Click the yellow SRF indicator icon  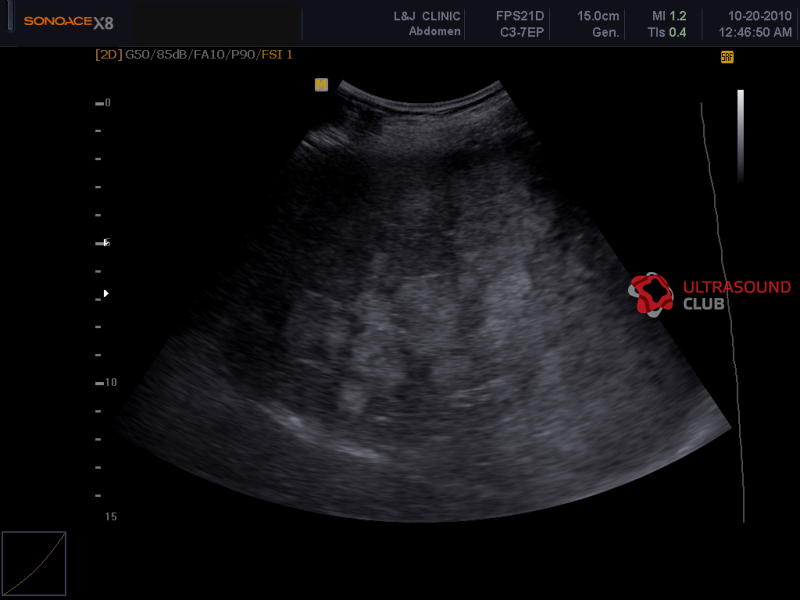coord(727,57)
